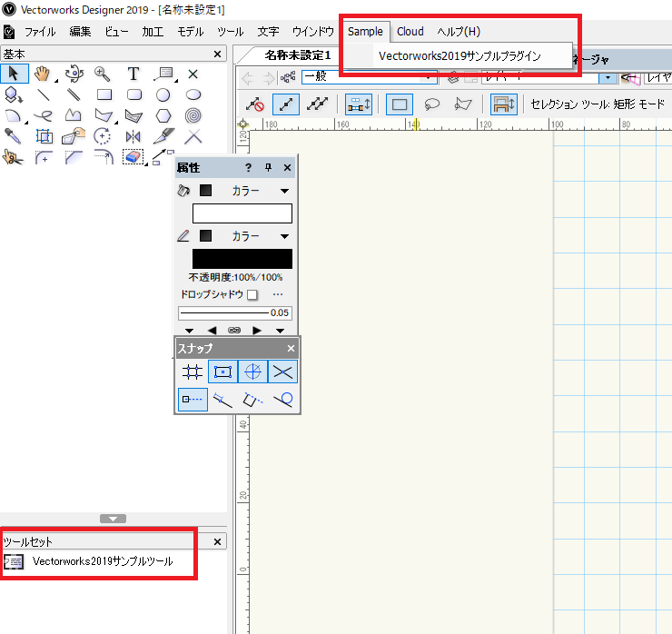Select the Arc tool
The height and width of the screenshot is (634, 672).
point(13,115)
